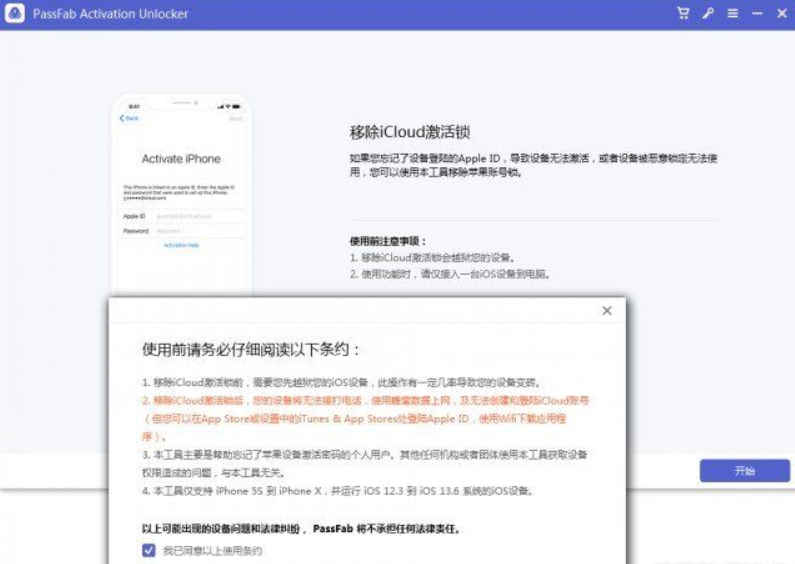This screenshot has width=795, height=564.
Task: Uncheck the agree to terms checkbox
Action: coord(149,550)
